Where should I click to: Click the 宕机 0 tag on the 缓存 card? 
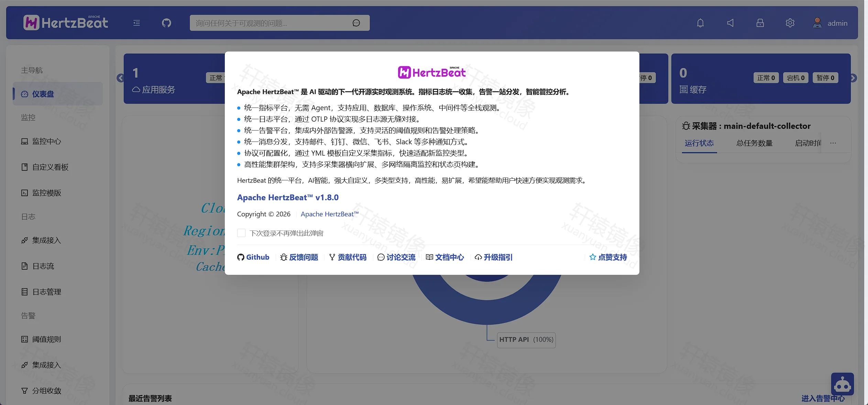coord(796,78)
